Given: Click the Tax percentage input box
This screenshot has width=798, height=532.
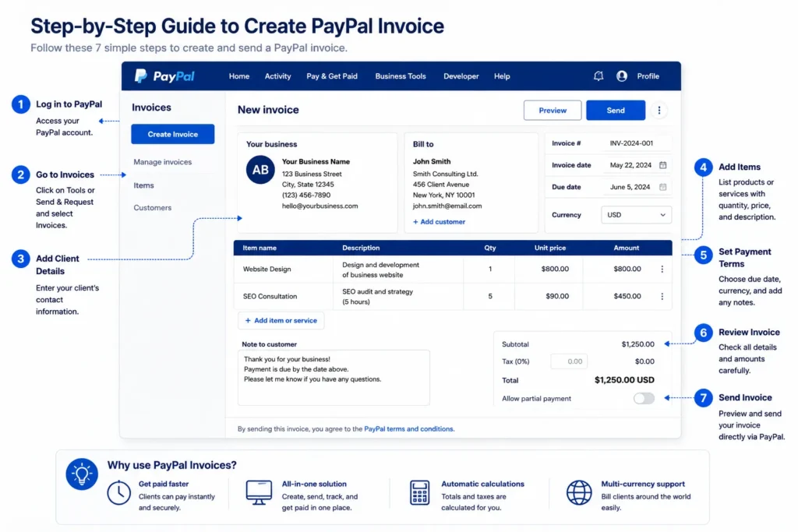Looking at the screenshot, I should 569,361.
